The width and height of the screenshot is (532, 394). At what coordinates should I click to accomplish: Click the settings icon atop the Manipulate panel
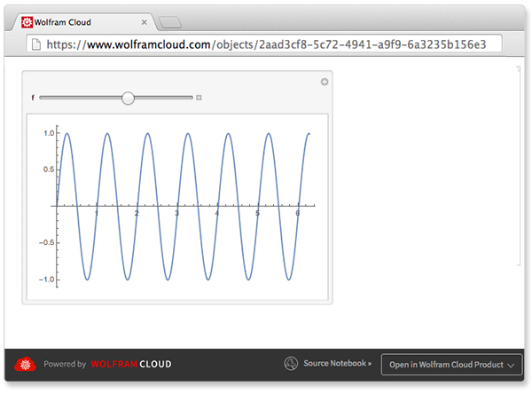pyautogui.click(x=324, y=82)
